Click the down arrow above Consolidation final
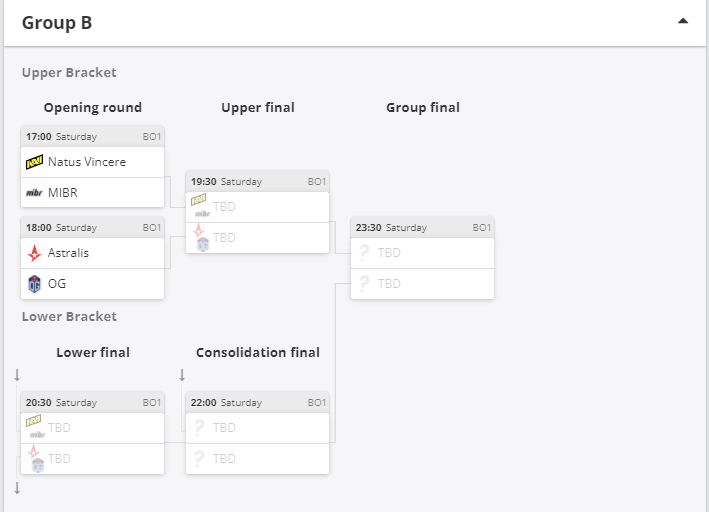709x512 pixels. tap(182, 375)
